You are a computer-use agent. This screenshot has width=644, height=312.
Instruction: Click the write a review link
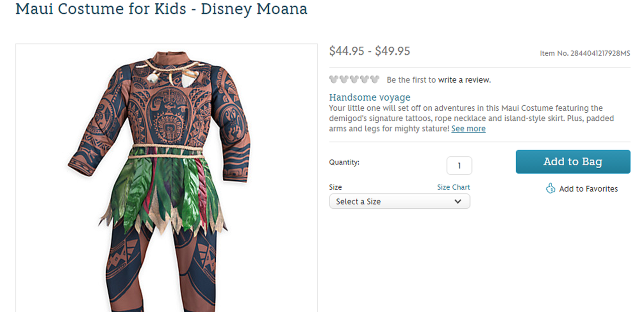pos(464,80)
